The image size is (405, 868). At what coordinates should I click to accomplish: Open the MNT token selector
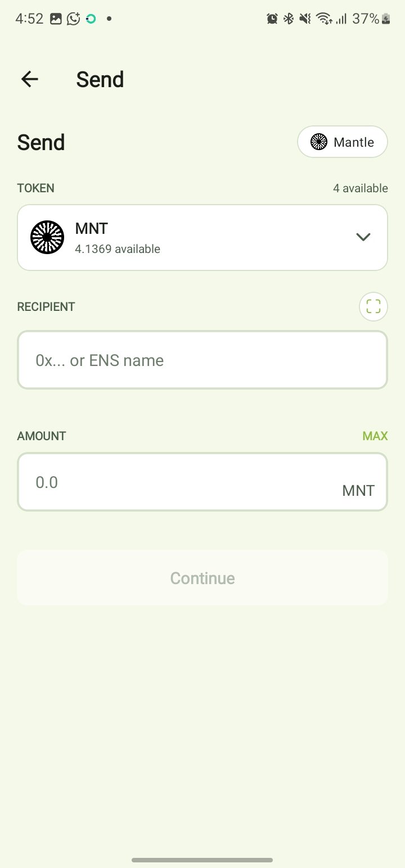202,237
